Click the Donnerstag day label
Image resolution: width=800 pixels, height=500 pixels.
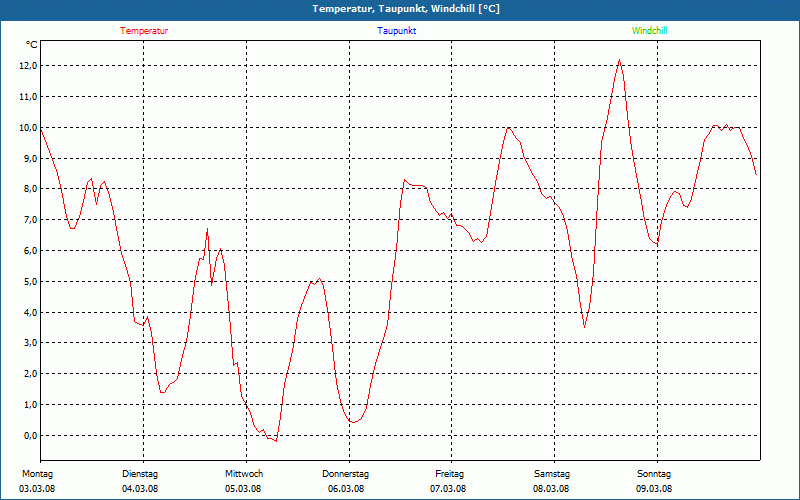[345, 474]
